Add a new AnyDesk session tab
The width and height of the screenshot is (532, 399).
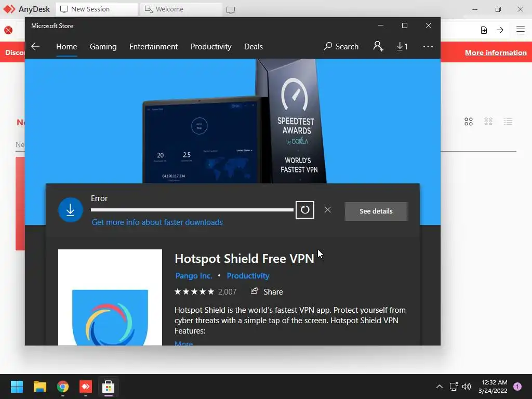click(230, 10)
